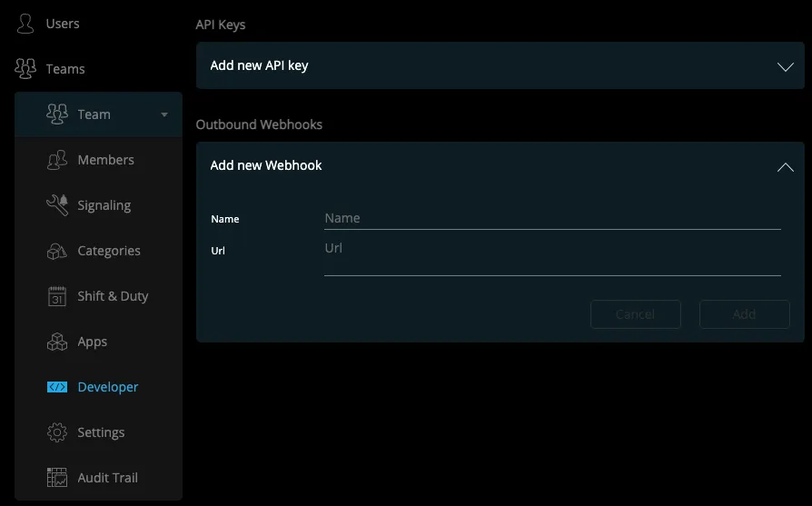Select the Team label in the sidebar
This screenshot has height=506, width=812.
pos(94,114)
